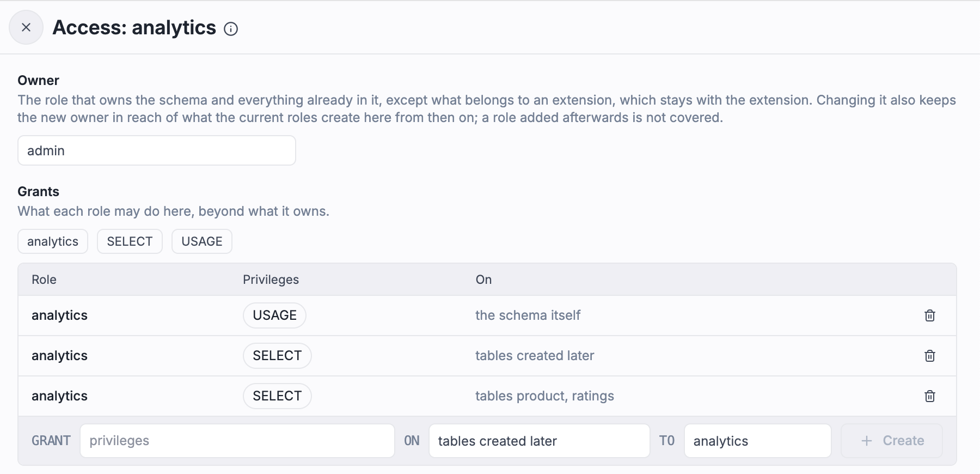
Task: Close the Access: analytics panel
Action: [26, 27]
